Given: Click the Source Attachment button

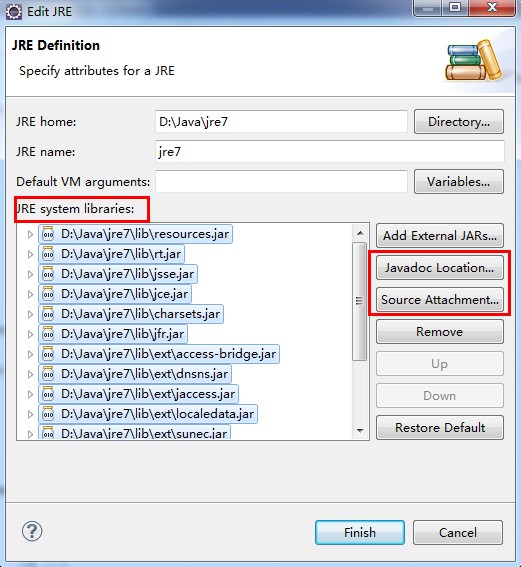Looking at the screenshot, I should (440, 300).
